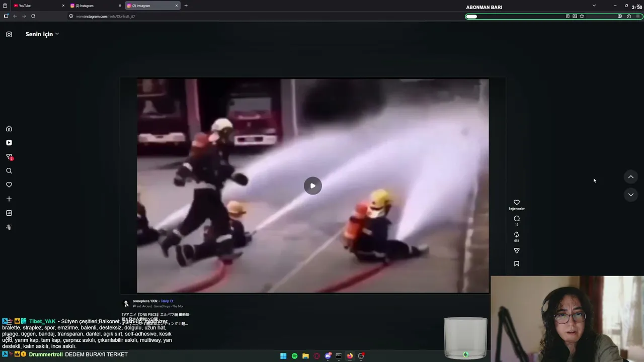Open Discord from the taskbar

coord(328,356)
